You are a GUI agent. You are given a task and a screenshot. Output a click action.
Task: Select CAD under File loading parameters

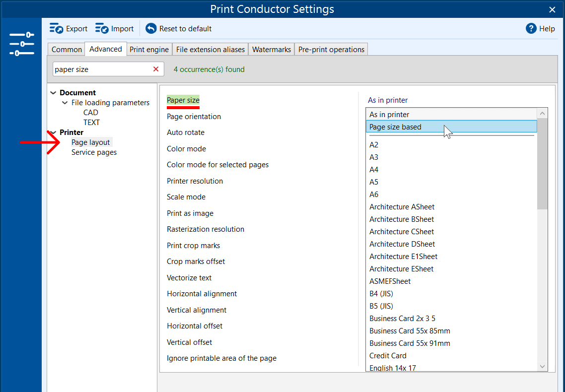(x=91, y=113)
